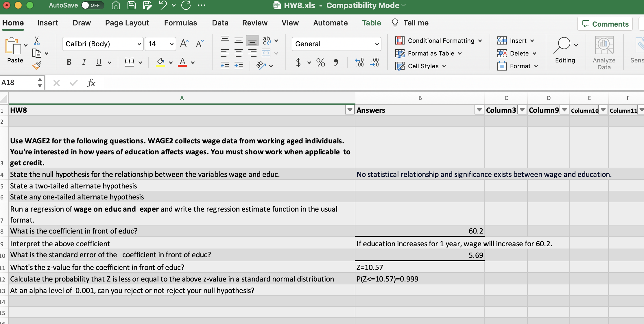644x324 pixels.
Task: Toggle the AutoSave switch
Action: pos(92,5)
